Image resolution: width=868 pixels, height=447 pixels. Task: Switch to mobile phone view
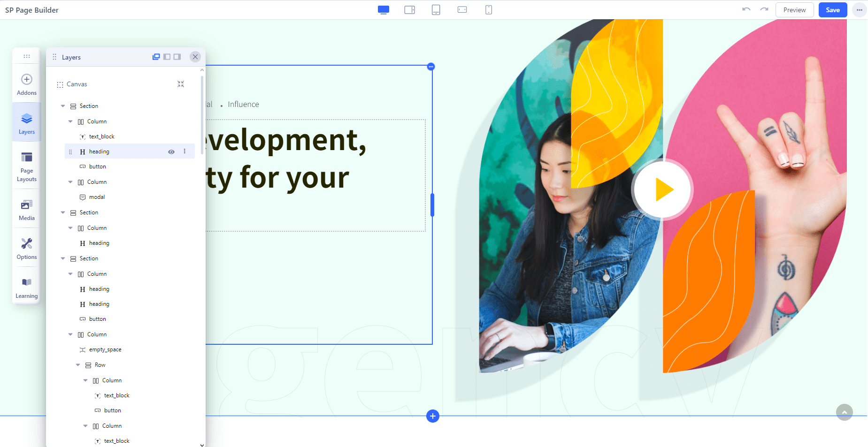click(x=488, y=10)
